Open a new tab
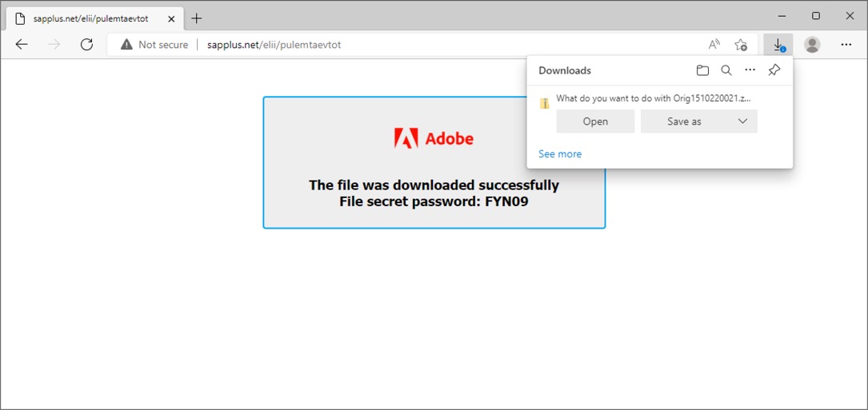This screenshot has width=868, height=410. click(197, 18)
